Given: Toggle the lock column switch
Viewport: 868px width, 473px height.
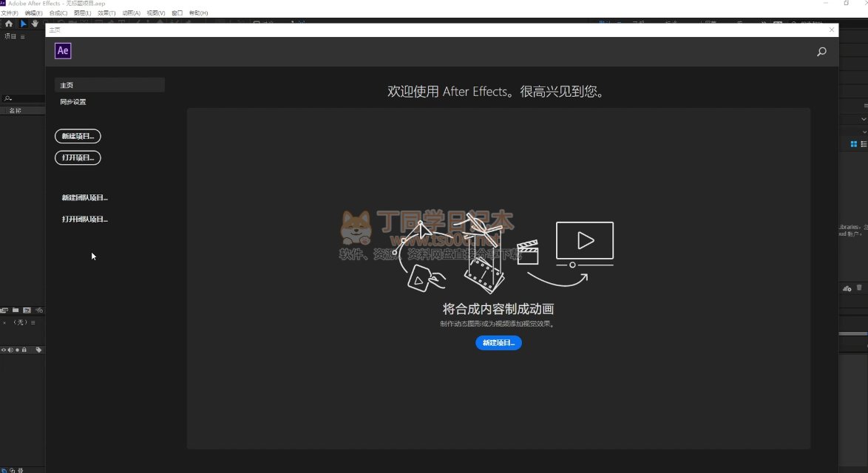Looking at the screenshot, I should [24, 350].
